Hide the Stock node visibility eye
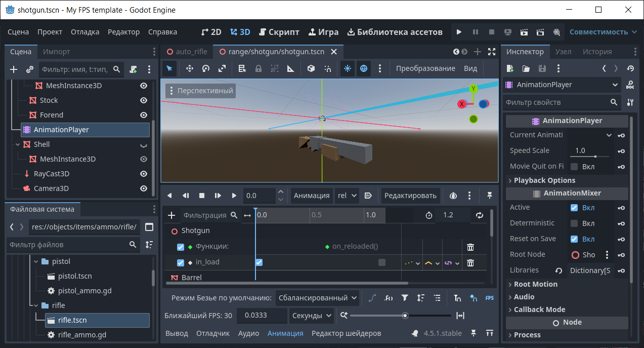This screenshot has width=644, height=348. pyautogui.click(x=144, y=100)
